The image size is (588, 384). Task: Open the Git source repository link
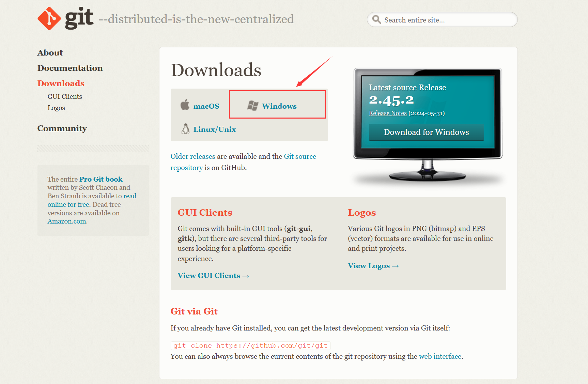point(243,162)
